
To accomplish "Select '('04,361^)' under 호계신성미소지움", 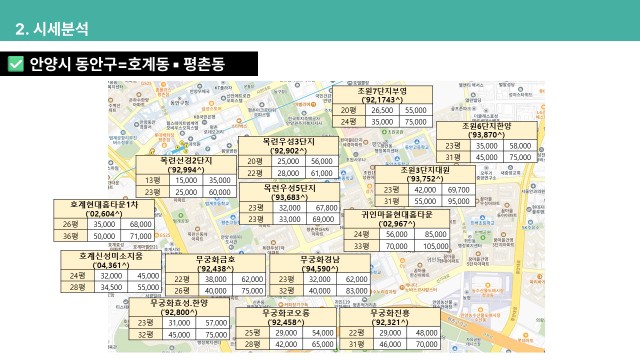I will (111, 265).
